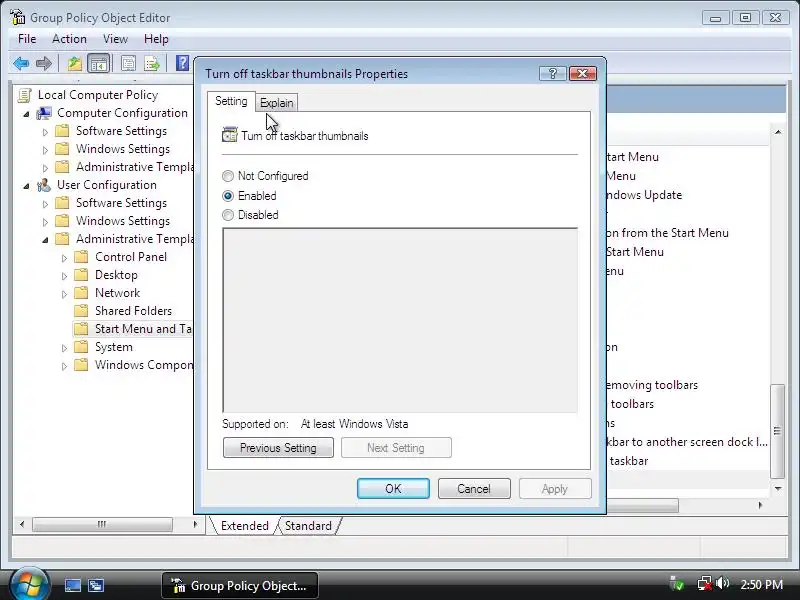Collapse Administrative Templates under User Configuration
Screen dimensions: 800x600
(45, 240)
